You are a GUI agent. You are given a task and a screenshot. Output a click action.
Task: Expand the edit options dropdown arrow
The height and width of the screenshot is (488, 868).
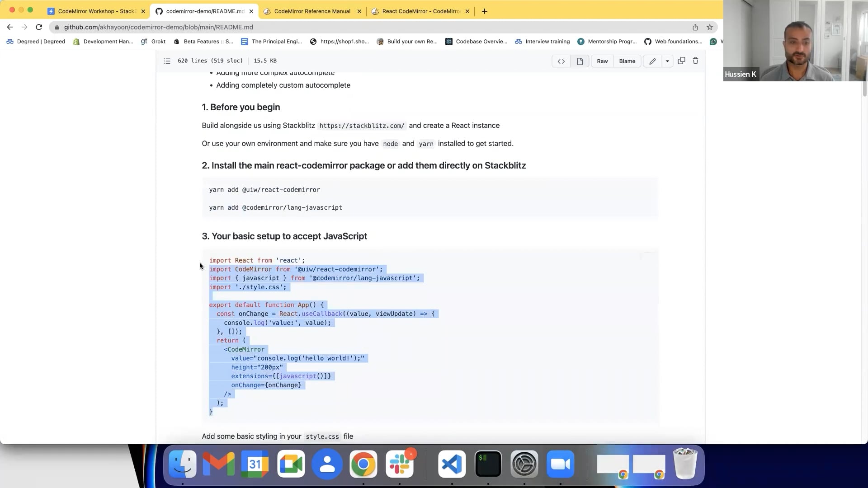(x=667, y=61)
